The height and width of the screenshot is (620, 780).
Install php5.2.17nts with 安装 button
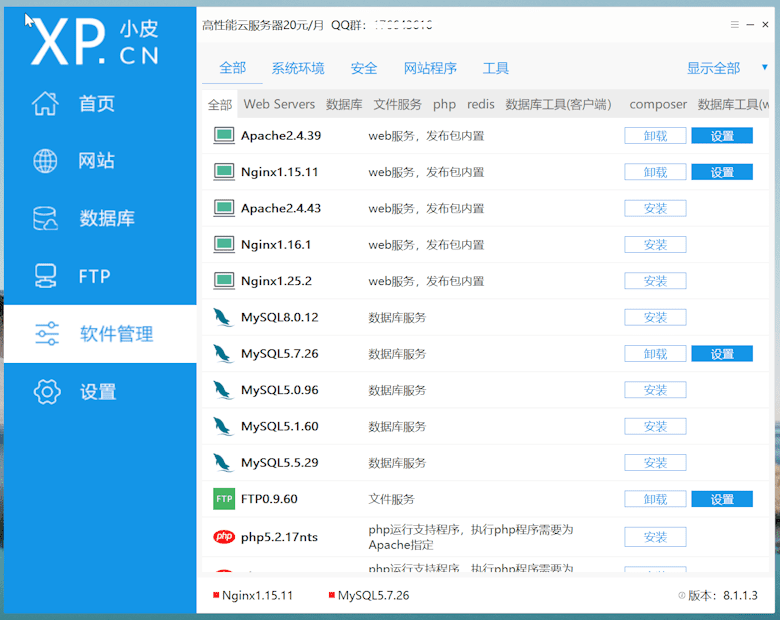(x=655, y=536)
